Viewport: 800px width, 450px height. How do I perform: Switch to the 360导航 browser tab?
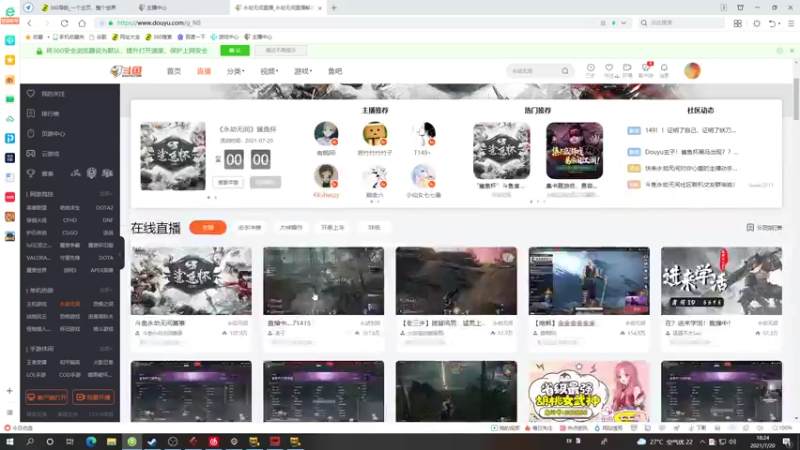click(x=79, y=8)
